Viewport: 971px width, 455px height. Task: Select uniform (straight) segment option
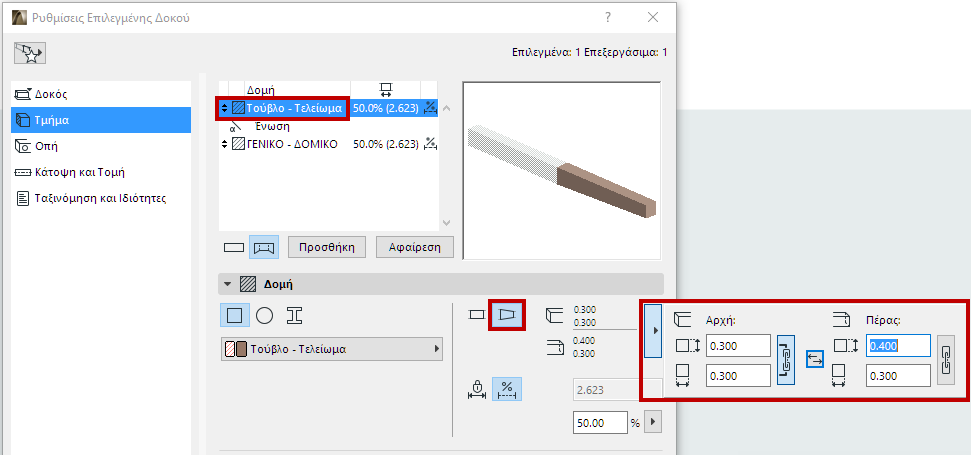[x=476, y=314]
